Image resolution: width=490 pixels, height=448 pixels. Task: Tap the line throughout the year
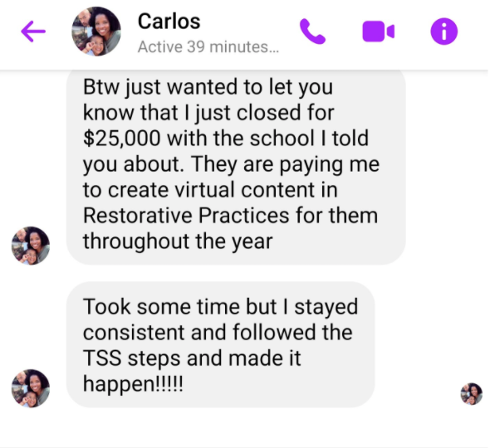[x=178, y=241]
